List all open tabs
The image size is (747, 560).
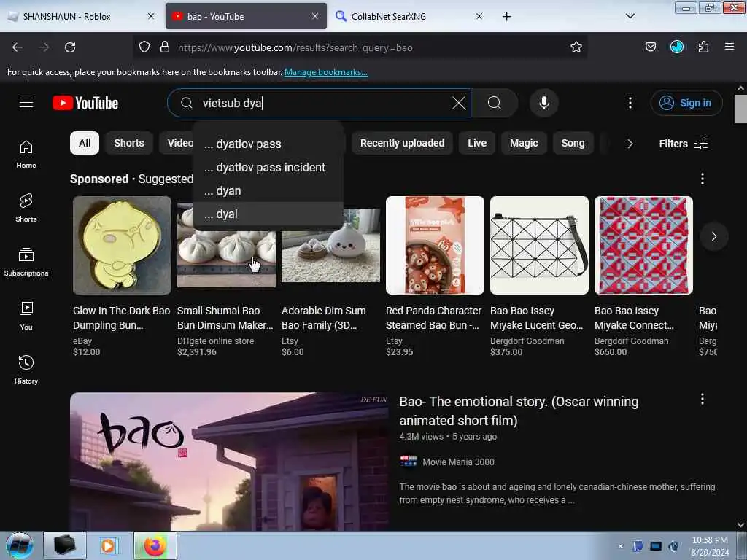[630, 17]
